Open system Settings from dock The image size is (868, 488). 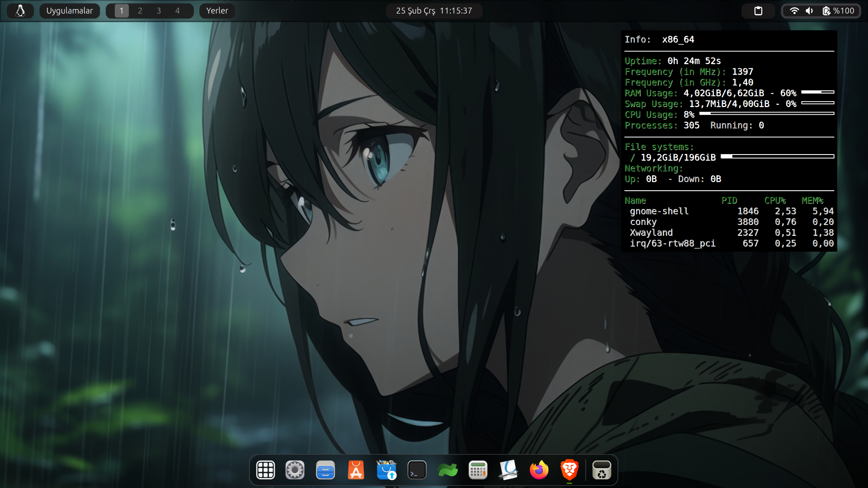point(295,470)
